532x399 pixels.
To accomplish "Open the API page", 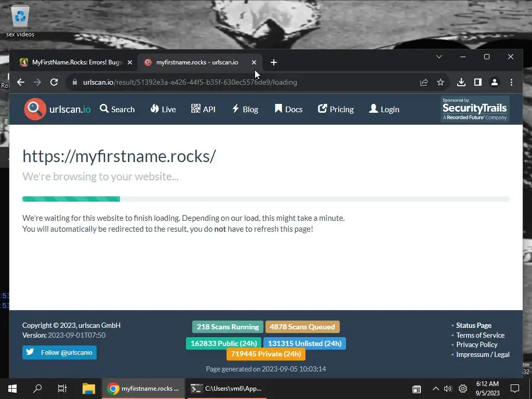I will 203,109.
